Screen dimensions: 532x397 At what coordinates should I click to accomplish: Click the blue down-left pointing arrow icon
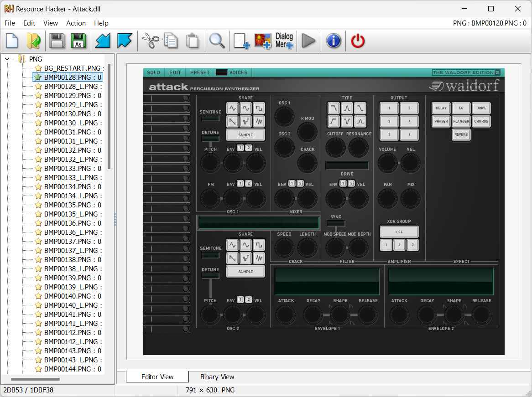[103, 41]
